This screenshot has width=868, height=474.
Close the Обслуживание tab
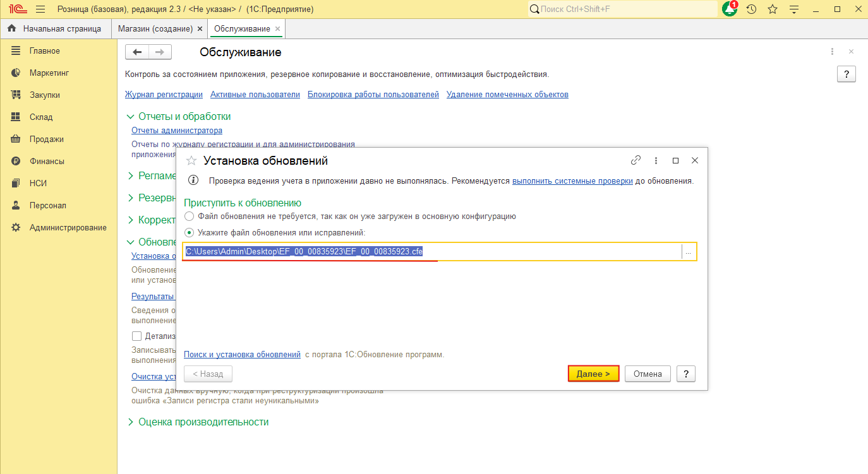[277, 29]
